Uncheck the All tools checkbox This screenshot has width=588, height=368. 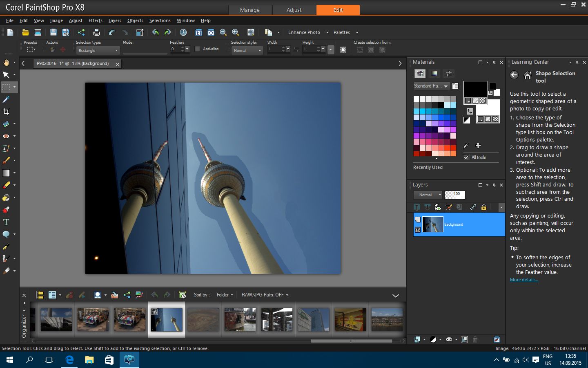pyautogui.click(x=466, y=157)
